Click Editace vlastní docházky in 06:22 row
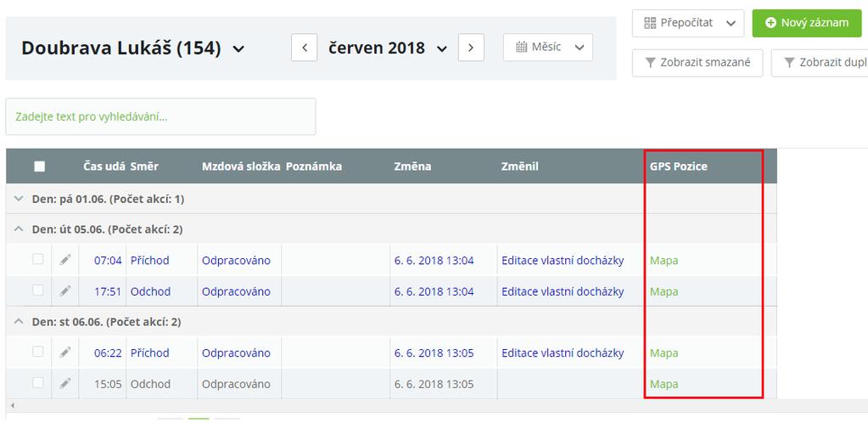This screenshot has width=868, height=423. [563, 352]
